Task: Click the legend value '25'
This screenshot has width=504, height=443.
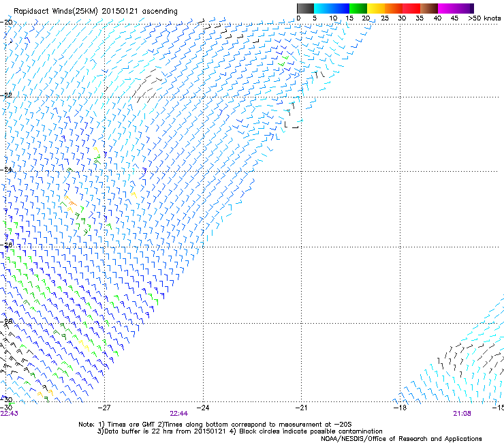Action: tap(385, 18)
